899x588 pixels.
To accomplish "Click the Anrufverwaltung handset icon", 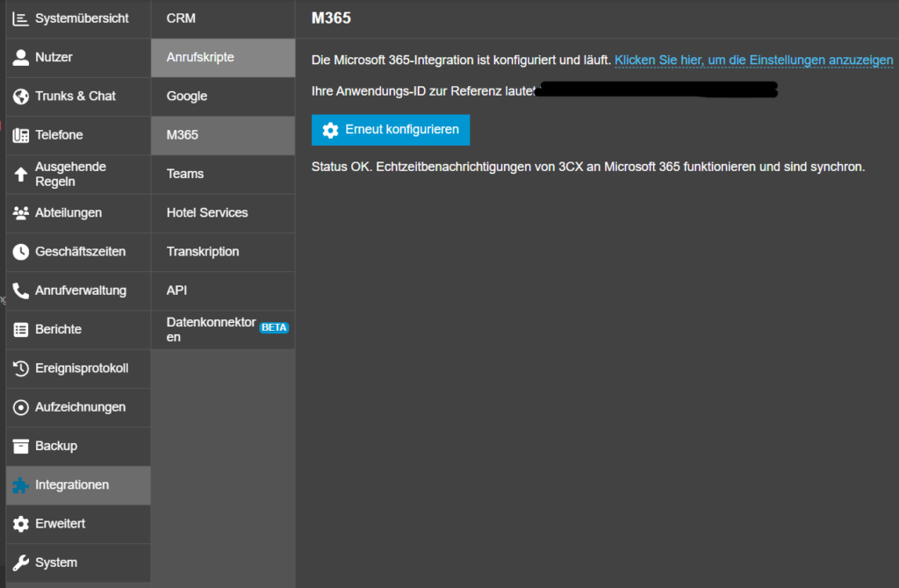I will (x=21, y=290).
